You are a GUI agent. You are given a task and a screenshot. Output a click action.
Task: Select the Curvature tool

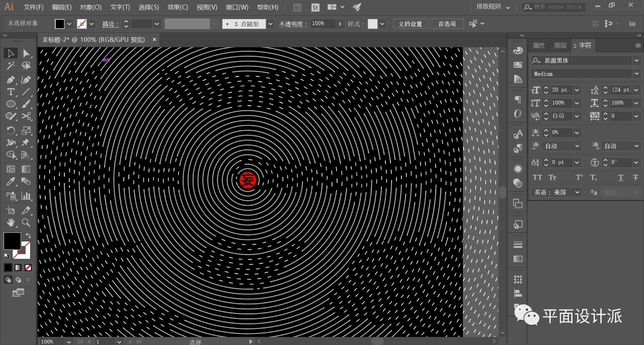click(x=26, y=79)
